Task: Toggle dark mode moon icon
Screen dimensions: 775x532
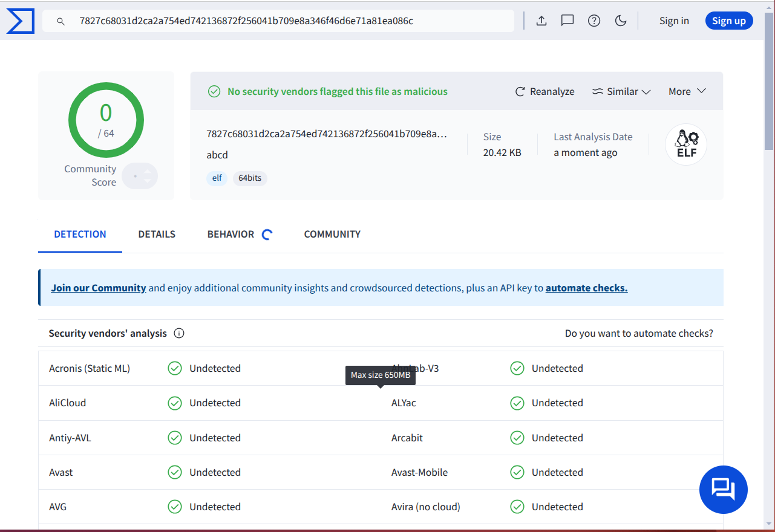Action: tap(620, 21)
